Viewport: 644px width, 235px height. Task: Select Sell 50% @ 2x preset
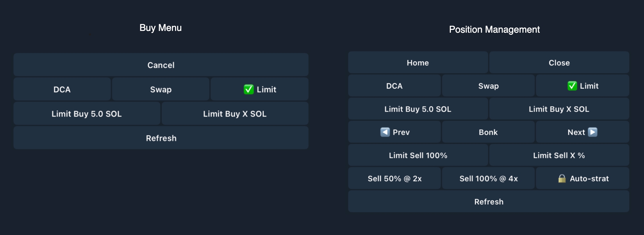tap(395, 179)
